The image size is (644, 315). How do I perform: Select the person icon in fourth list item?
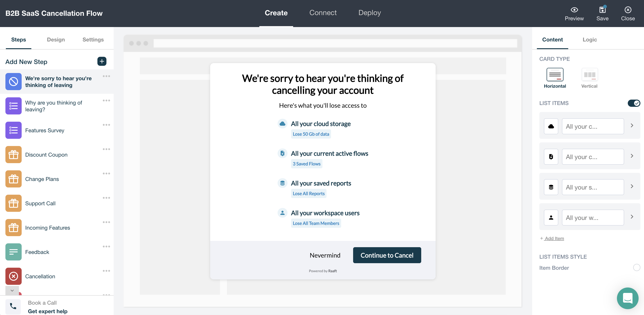click(x=551, y=218)
